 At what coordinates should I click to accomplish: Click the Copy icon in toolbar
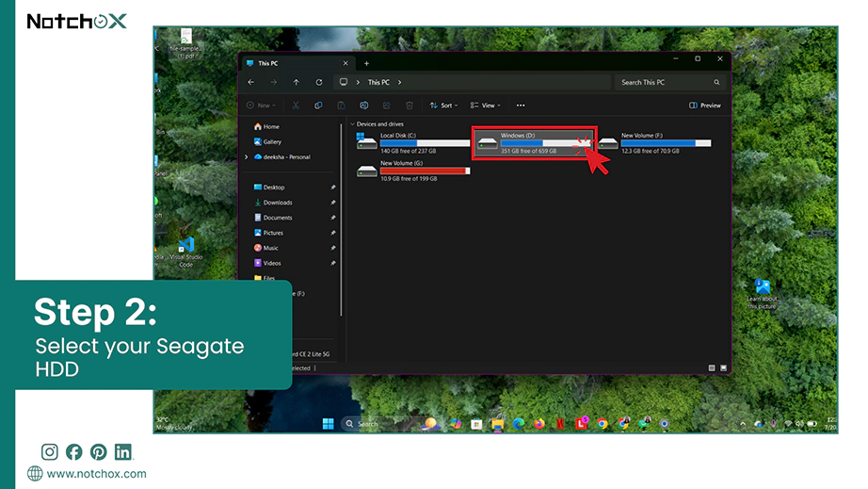[318, 106]
